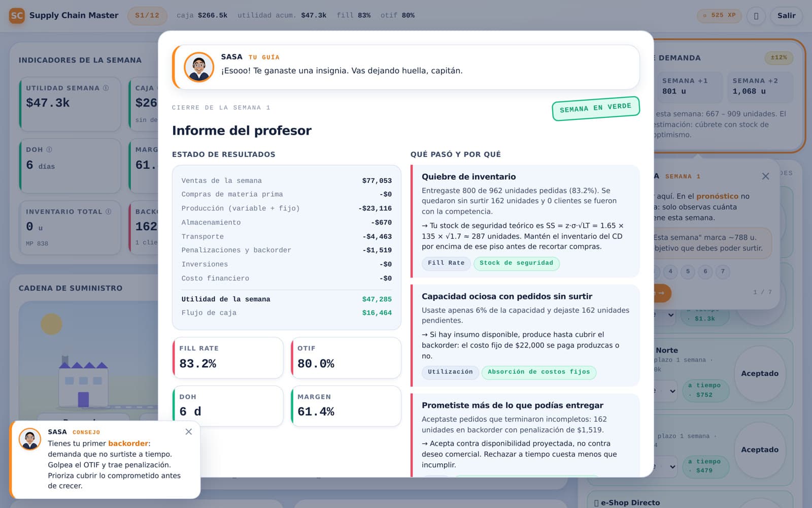The image size is (812, 508).
Task: Close the Semana 1 tutorial popover
Action: pos(765,176)
